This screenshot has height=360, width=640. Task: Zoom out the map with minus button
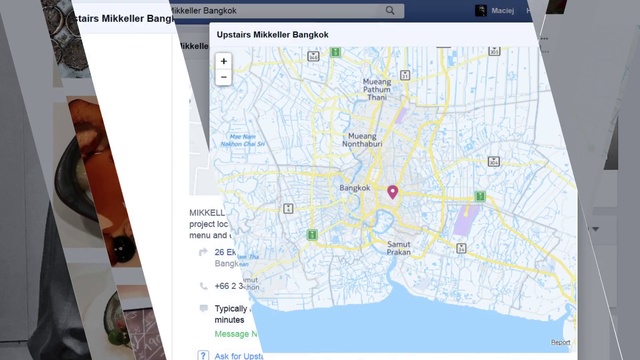[x=223, y=77]
